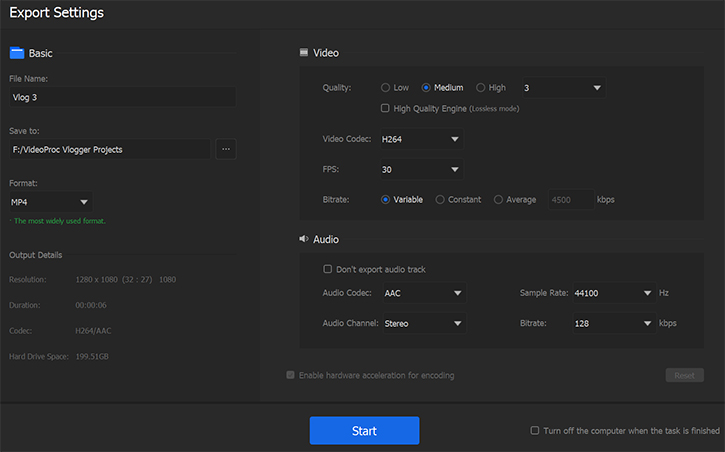This screenshot has height=452, width=725.
Task: Open the Sample Rate 44100 dropdown
Action: (612, 294)
